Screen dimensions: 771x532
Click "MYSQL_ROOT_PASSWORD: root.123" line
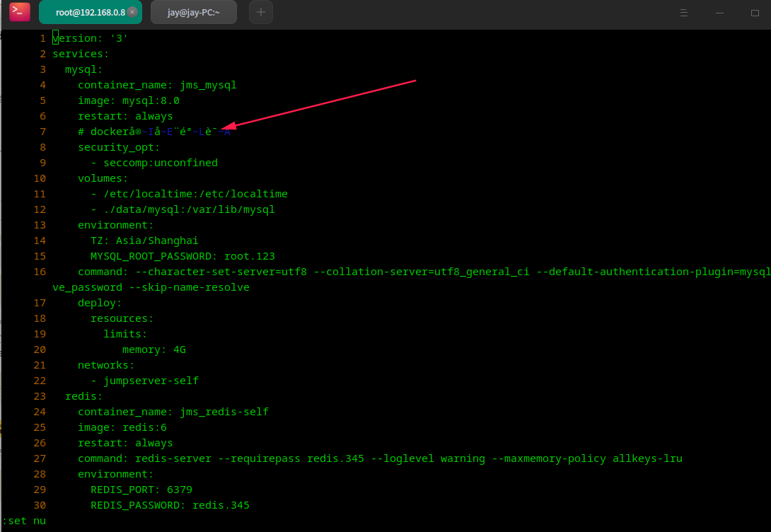click(x=182, y=256)
